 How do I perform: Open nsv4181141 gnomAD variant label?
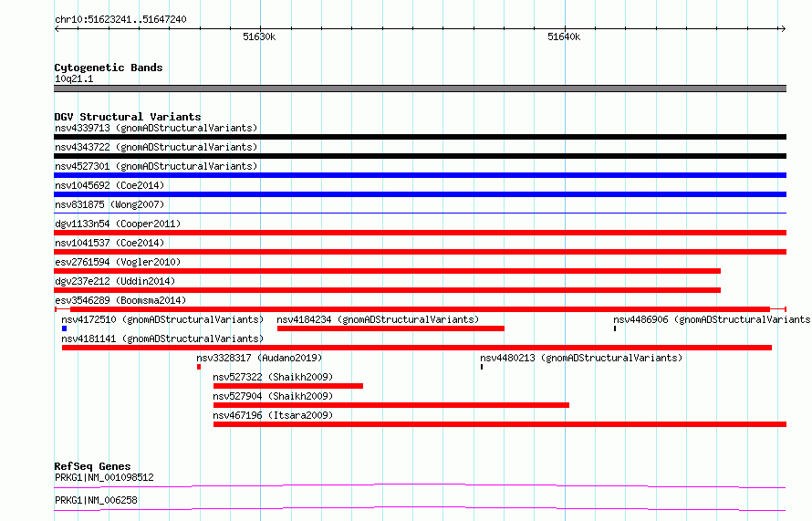point(162,339)
